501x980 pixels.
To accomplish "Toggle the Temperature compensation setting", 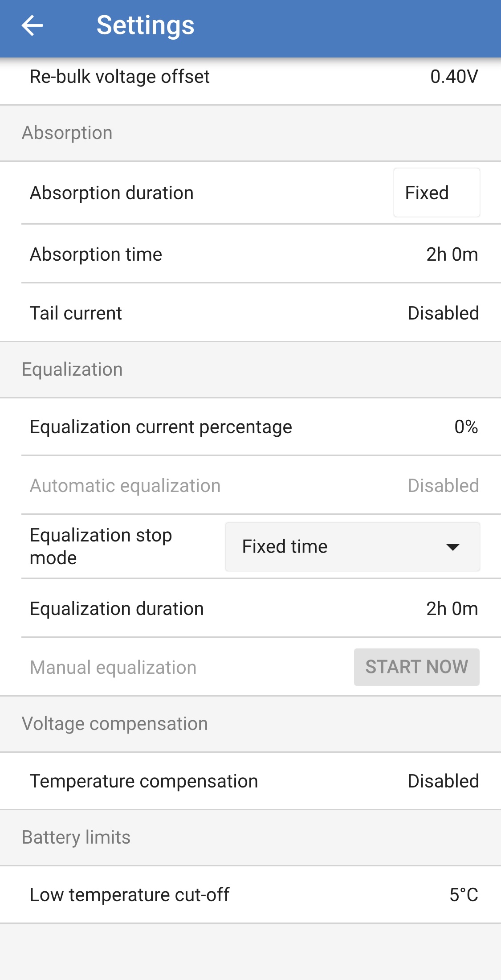I will (443, 781).
